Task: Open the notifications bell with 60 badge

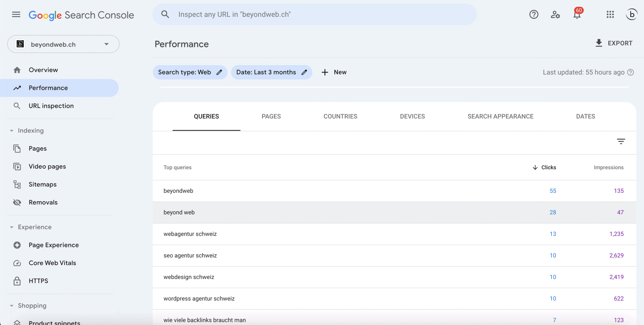Action: pos(577,14)
